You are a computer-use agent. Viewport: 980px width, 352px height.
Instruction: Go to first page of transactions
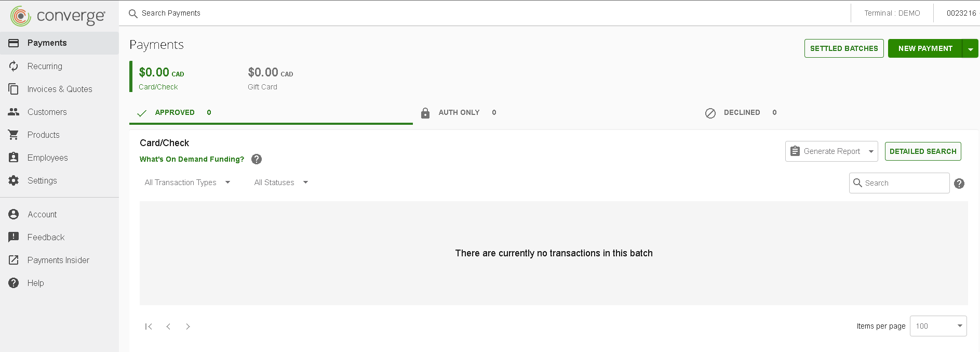pyautogui.click(x=149, y=327)
